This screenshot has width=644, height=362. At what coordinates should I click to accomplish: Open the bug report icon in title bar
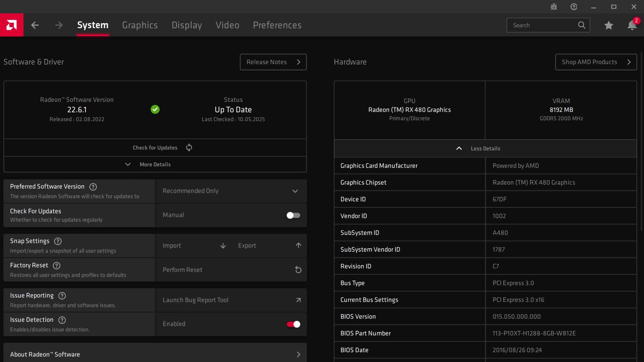554,7
